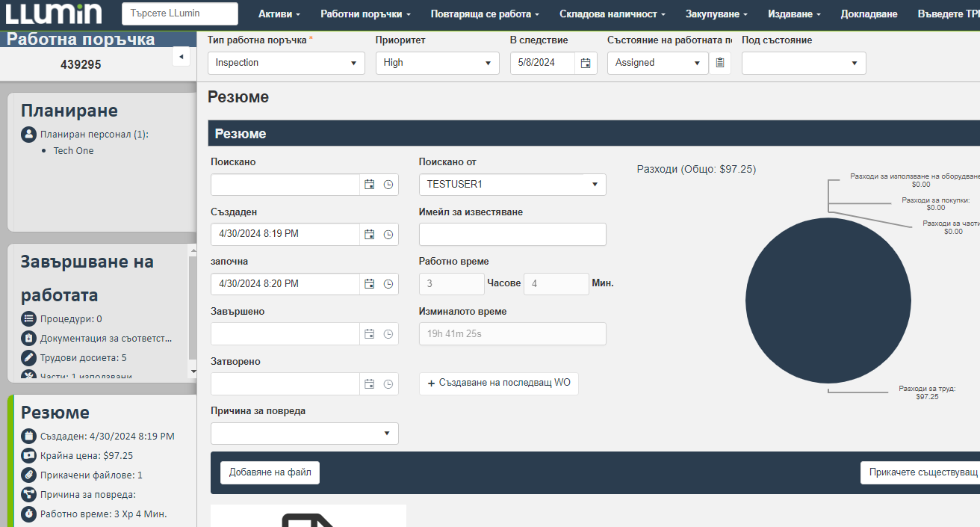Click Планиран персонал person icon

click(28, 135)
